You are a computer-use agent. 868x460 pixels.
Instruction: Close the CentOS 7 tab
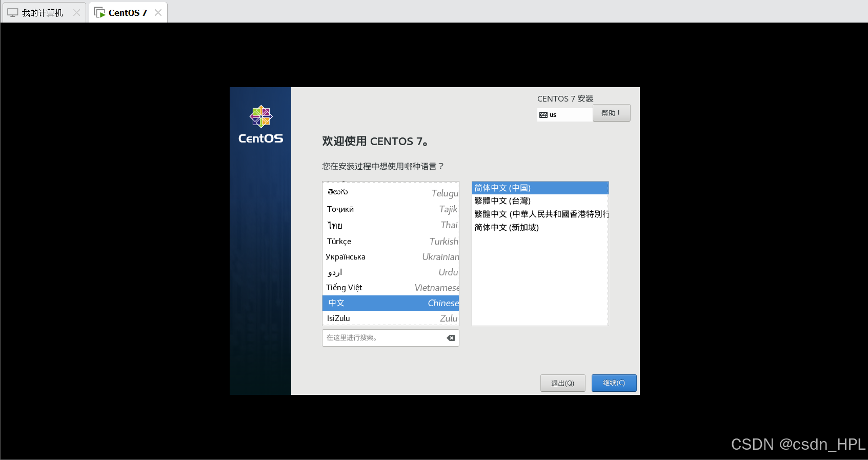[x=158, y=12]
